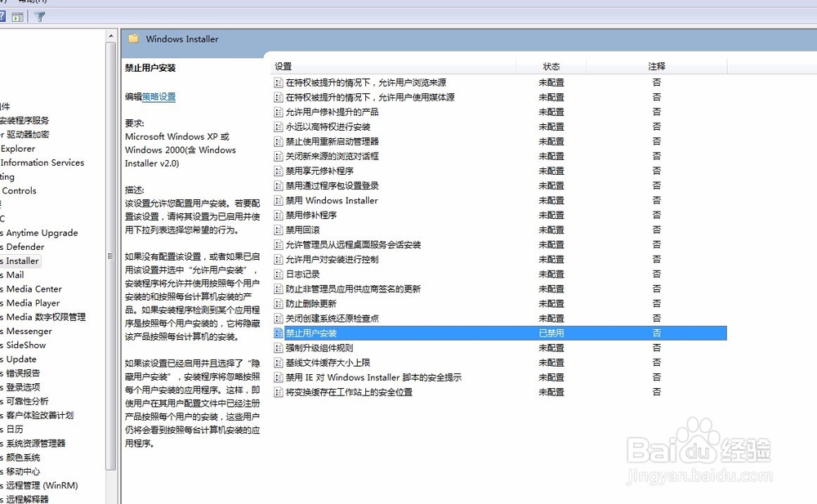
Task: Click the Windows Installer folder icon in header
Action: point(134,38)
